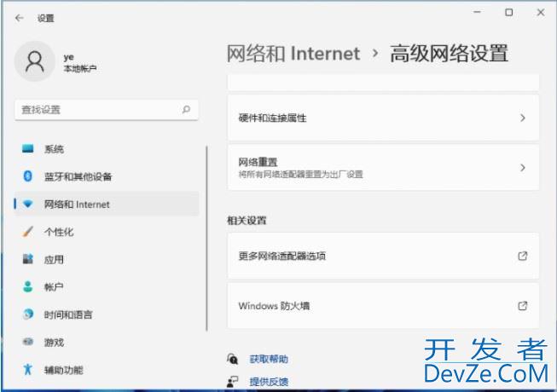This screenshot has height=392, width=557.
Task: Click the user avatar picture
Action: pyautogui.click(x=35, y=61)
